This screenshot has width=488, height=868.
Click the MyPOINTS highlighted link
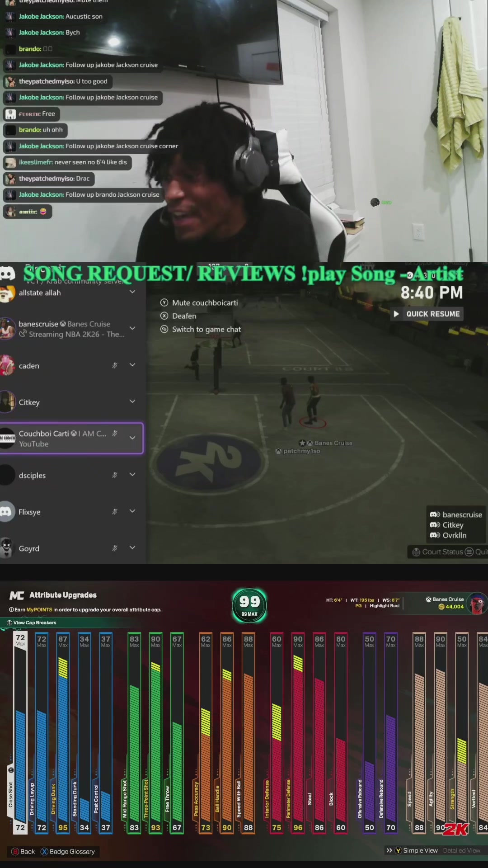point(39,609)
